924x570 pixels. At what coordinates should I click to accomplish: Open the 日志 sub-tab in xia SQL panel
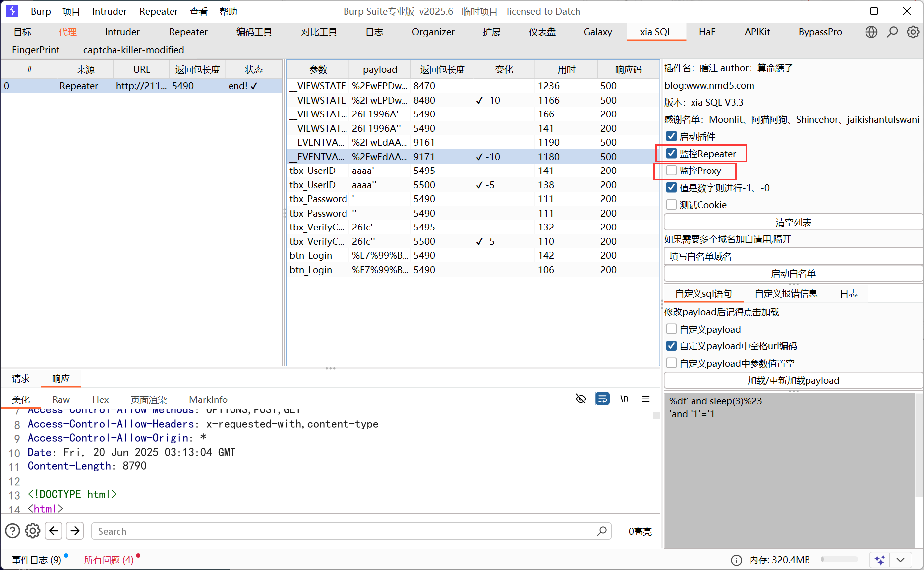849,294
